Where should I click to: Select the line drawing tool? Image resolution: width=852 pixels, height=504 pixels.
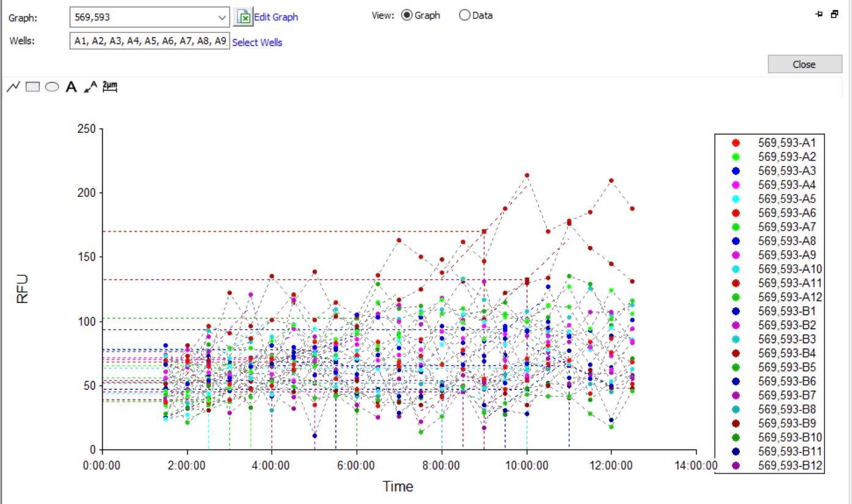(x=13, y=87)
